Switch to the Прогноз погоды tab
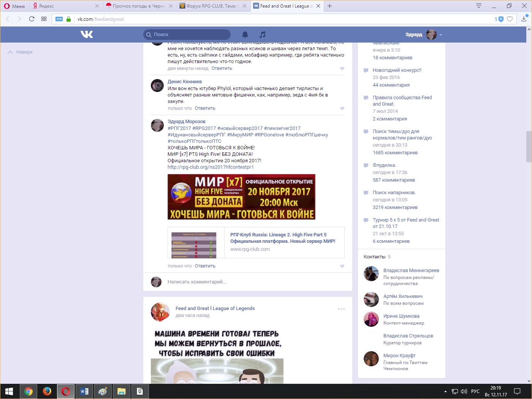Viewport: 532px width, 399px height. click(139, 6)
